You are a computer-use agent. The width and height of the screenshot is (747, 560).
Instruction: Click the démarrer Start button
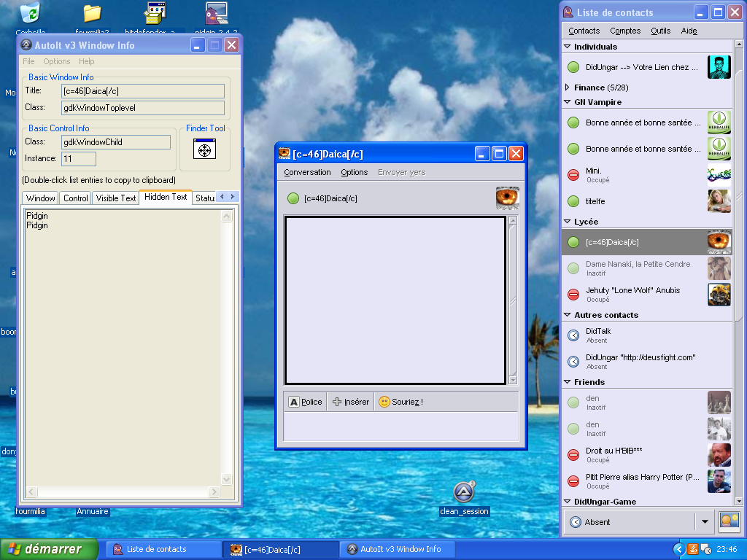point(50,549)
